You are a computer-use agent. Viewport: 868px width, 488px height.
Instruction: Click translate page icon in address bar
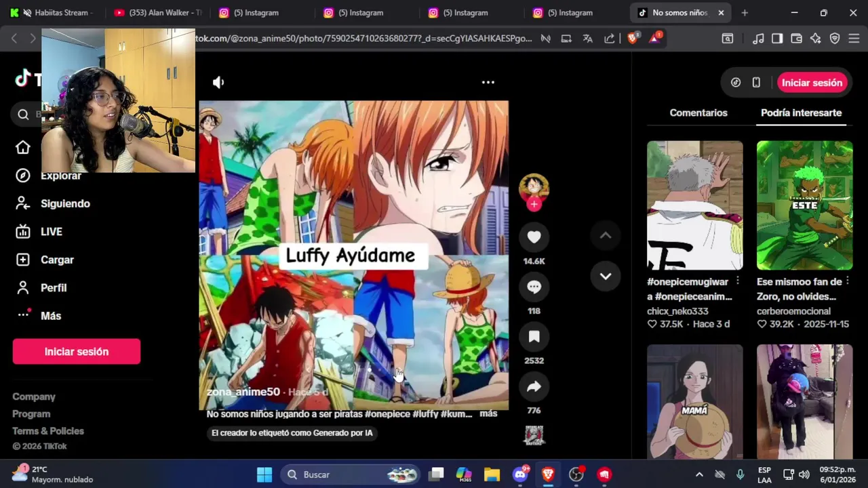[x=588, y=39]
